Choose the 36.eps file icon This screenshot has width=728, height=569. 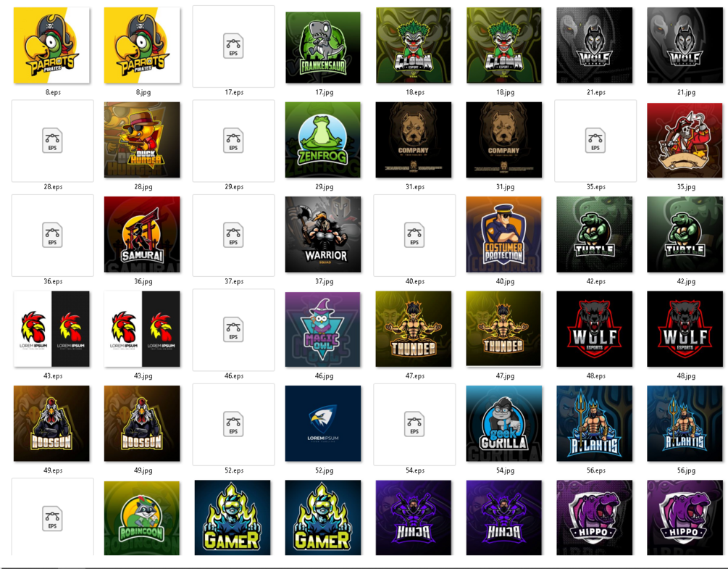[52, 235]
